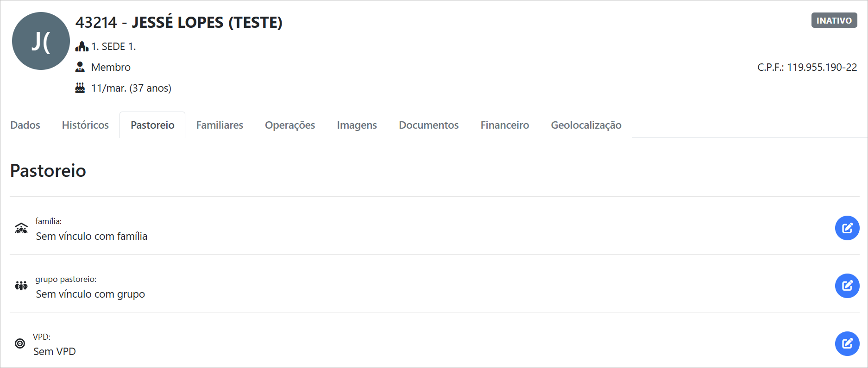Switch to the Documentos tab
The height and width of the screenshot is (368, 868).
click(x=428, y=125)
